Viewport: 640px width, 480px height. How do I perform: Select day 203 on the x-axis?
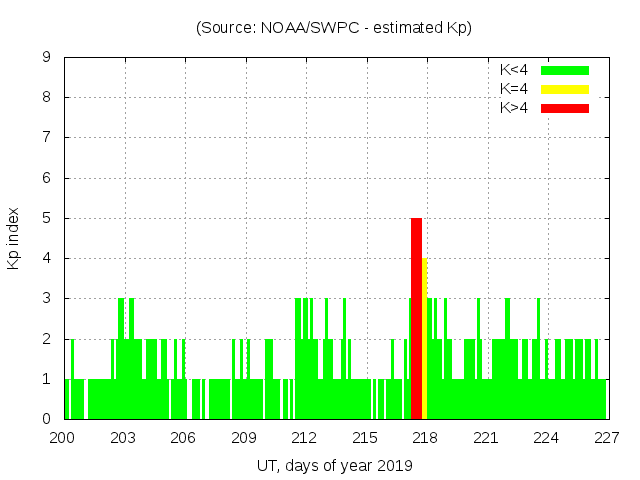[124, 437]
